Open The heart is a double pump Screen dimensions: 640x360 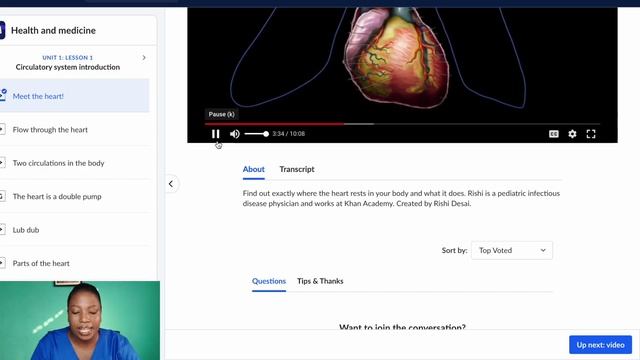[x=57, y=196]
